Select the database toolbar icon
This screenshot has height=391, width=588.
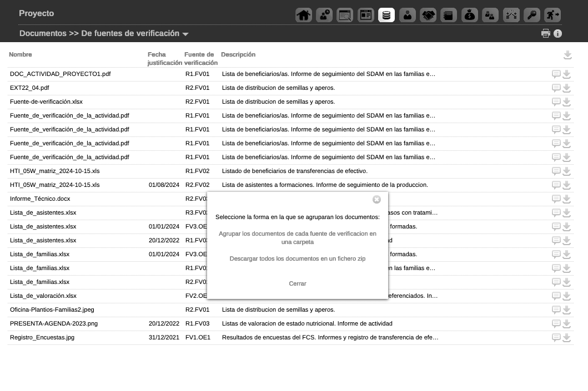point(386,14)
